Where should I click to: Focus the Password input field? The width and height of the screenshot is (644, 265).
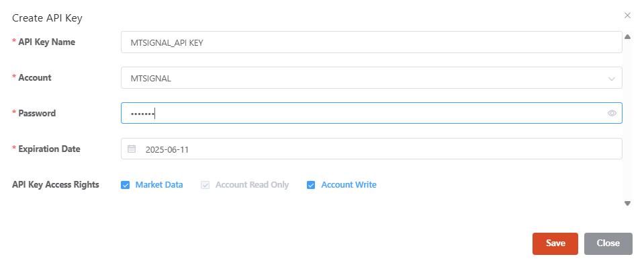(x=371, y=113)
